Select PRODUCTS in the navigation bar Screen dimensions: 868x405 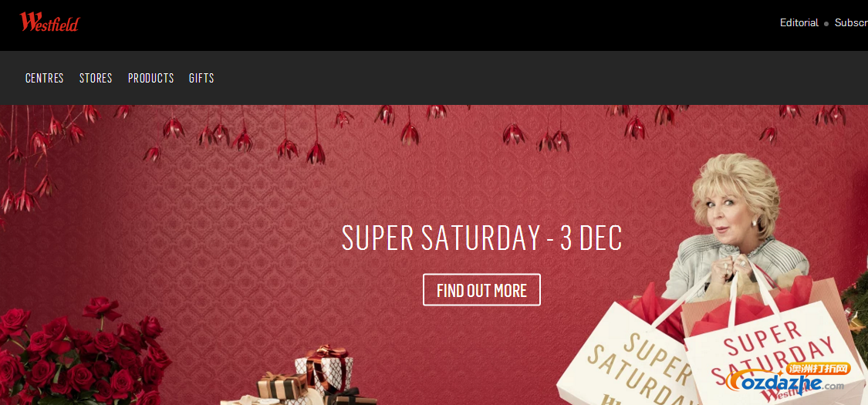[150, 78]
